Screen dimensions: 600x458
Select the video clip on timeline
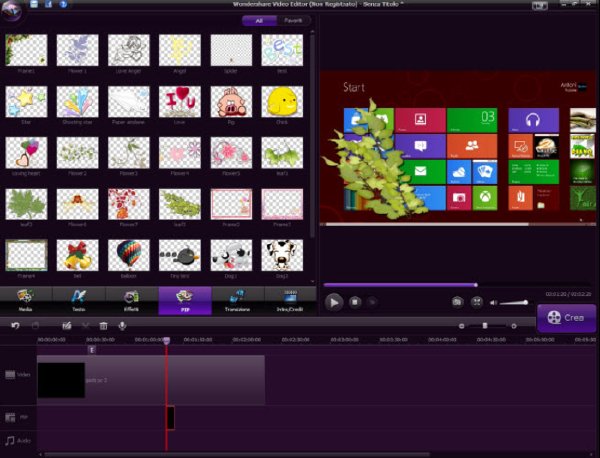tap(151, 380)
